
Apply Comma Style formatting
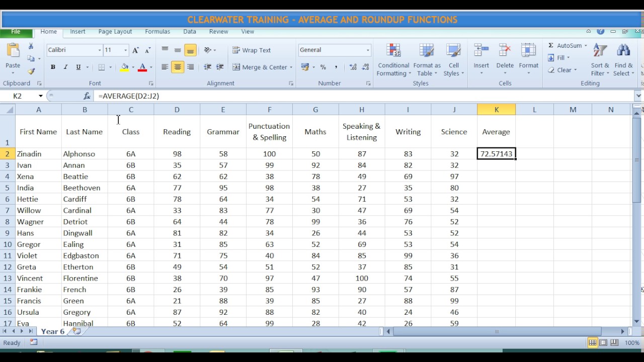coord(336,67)
